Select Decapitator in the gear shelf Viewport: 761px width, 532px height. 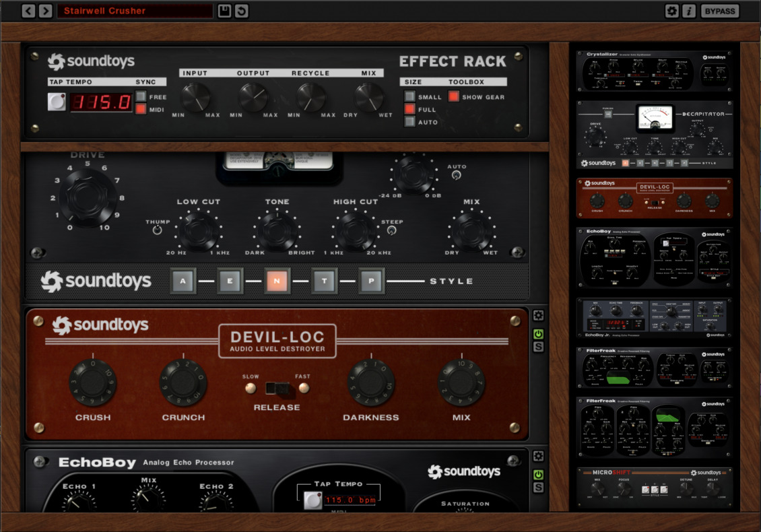pos(654,135)
